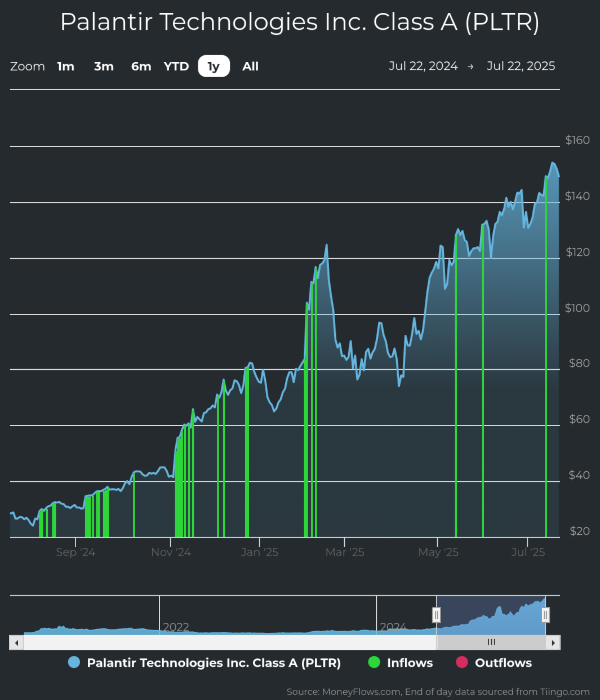The width and height of the screenshot is (600, 700).
Task: Click the MoneyFlows.com source credit text
Action: pyautogui.click(x=438, y=692)
